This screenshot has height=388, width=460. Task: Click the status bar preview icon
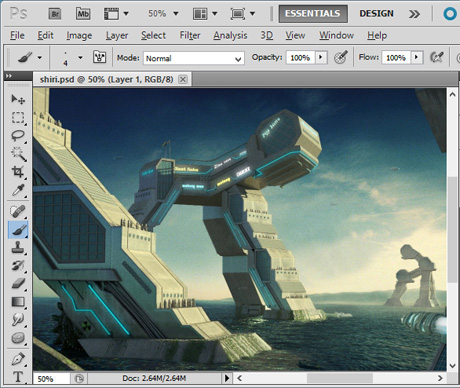(x=79, y=379)
